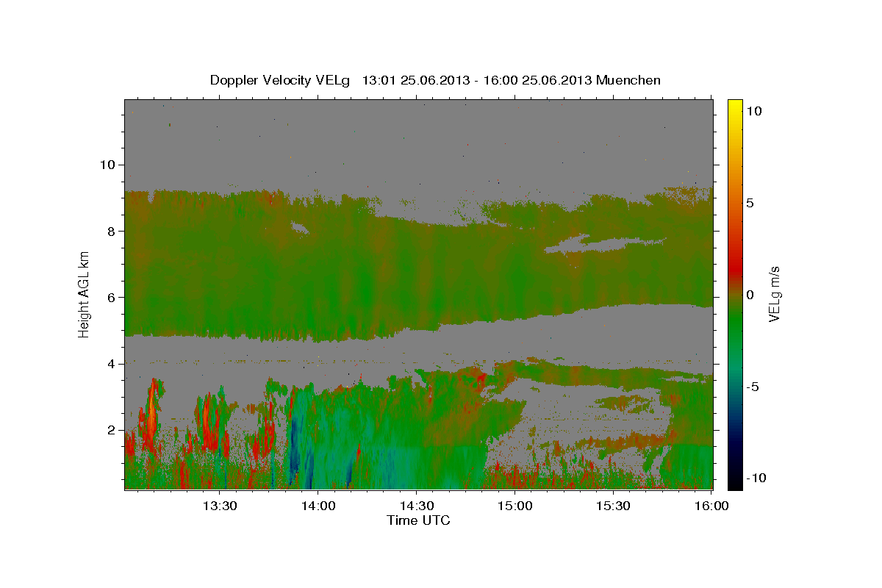Click the '10' label on the height axis
The width and height of the screenshot is (882, 588).
tap(109, 165)
